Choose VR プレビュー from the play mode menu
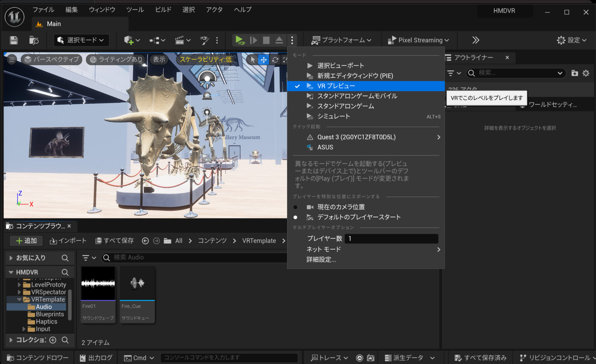The width and height of the screenshot is (596, 364). click(x=336, y=86)
